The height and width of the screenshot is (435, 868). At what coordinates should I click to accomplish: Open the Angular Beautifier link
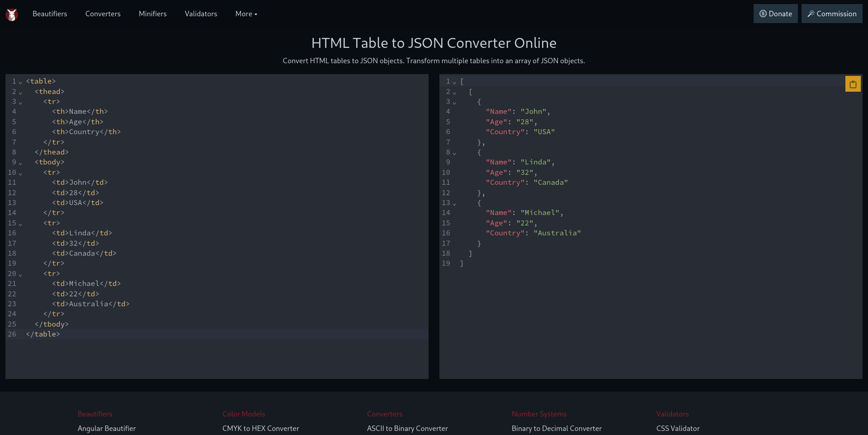pyautogui.click(x=107, y=428)
